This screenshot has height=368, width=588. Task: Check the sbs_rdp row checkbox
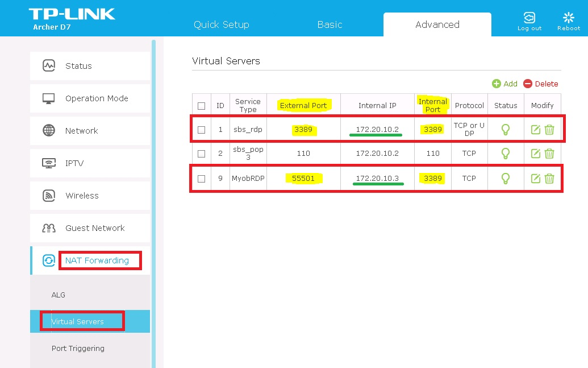pyautogui.click(x=201, y=130)
